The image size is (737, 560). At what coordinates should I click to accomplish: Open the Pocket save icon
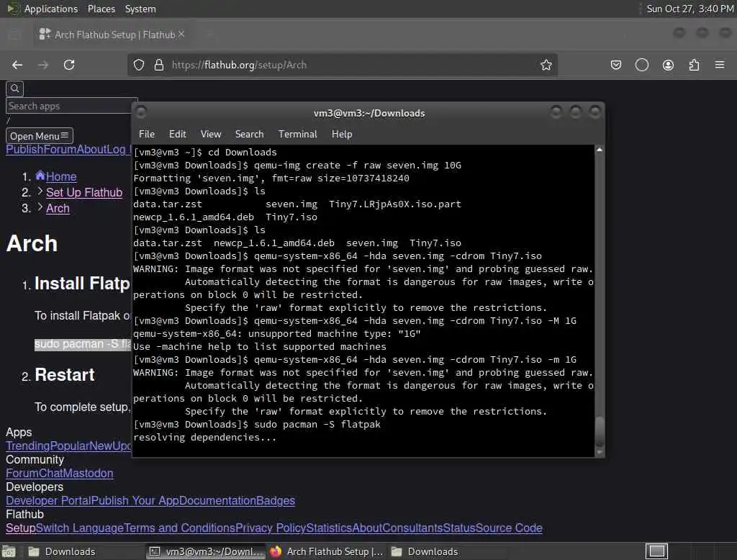(616, 65)
